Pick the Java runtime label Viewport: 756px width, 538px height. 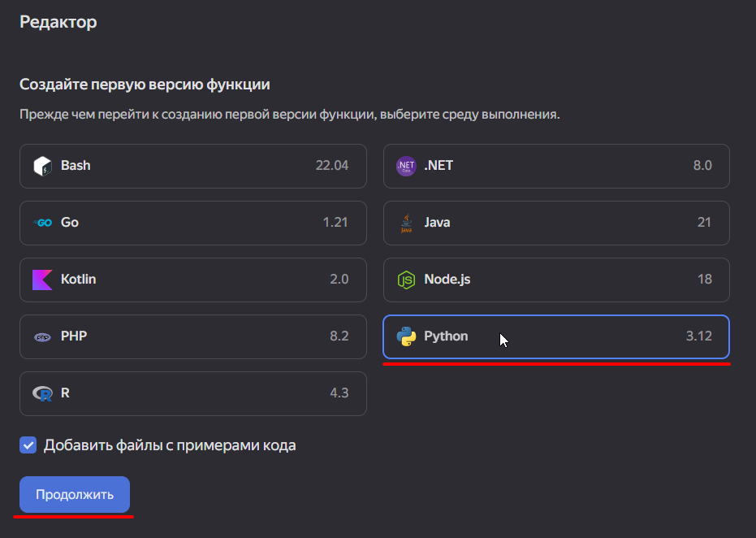click(x=437, y=223)
